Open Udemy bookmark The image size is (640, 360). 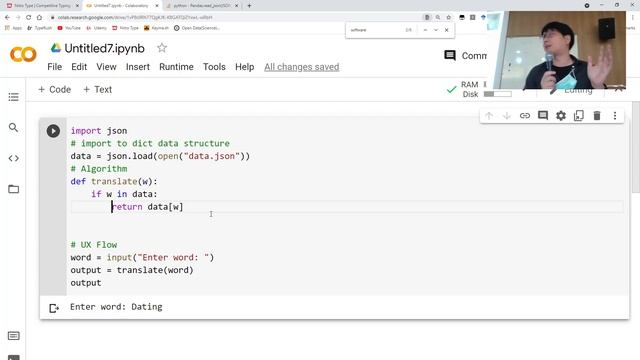coord(97,28)
